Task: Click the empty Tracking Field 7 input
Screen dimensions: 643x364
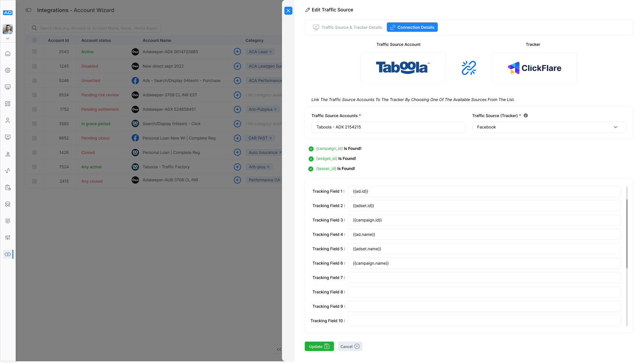Action: [484, 278]
